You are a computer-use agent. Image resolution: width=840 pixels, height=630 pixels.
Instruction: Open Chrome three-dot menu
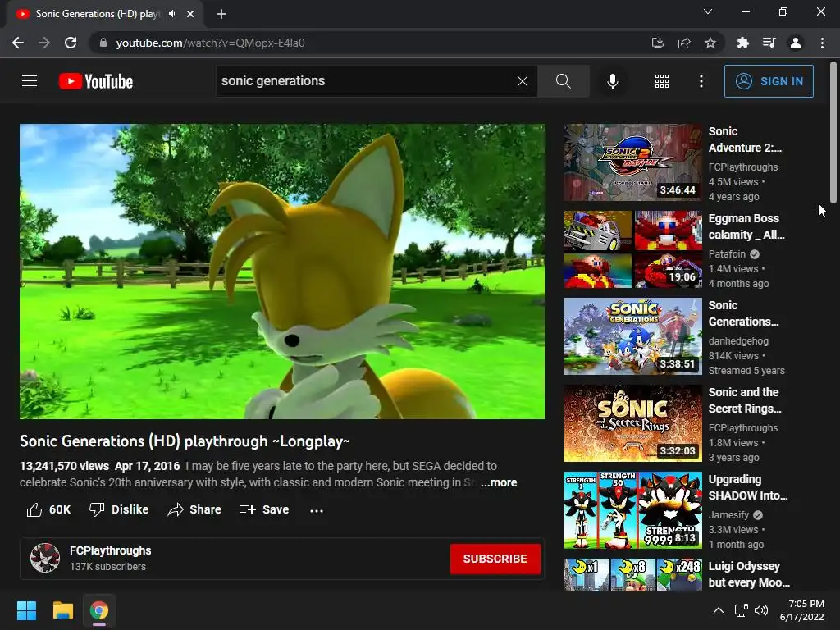(822, 43)
